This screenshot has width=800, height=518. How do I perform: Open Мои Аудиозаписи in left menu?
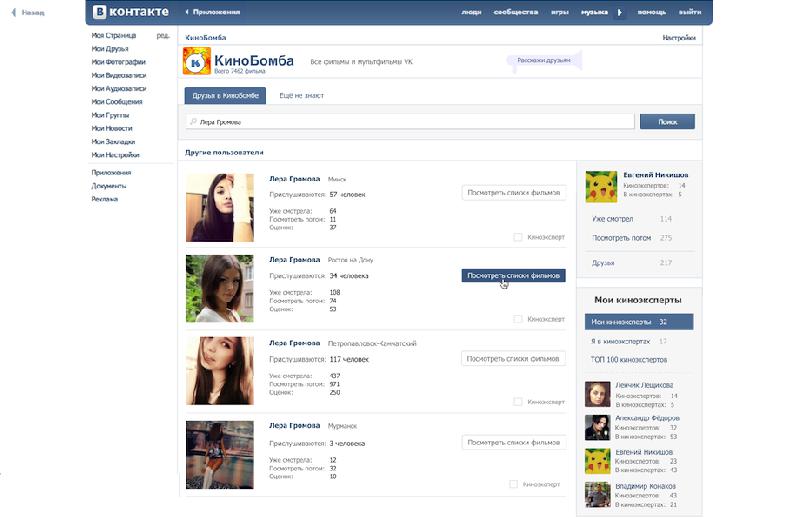click(119, 88)
